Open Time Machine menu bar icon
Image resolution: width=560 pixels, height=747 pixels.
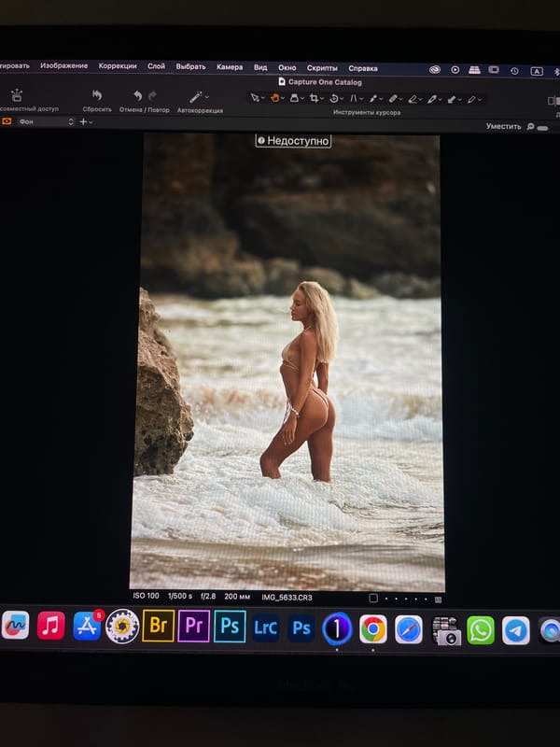tap(514, 71)
